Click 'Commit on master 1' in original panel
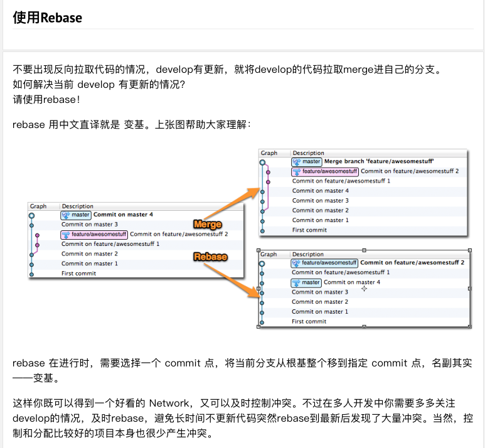The height and width of the screenshot is (448, 485). click(90, 264)
